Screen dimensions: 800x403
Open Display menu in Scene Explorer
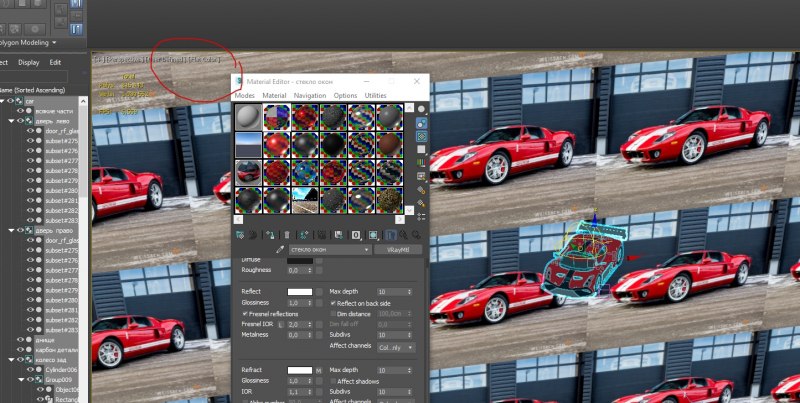tap(29, 62)
